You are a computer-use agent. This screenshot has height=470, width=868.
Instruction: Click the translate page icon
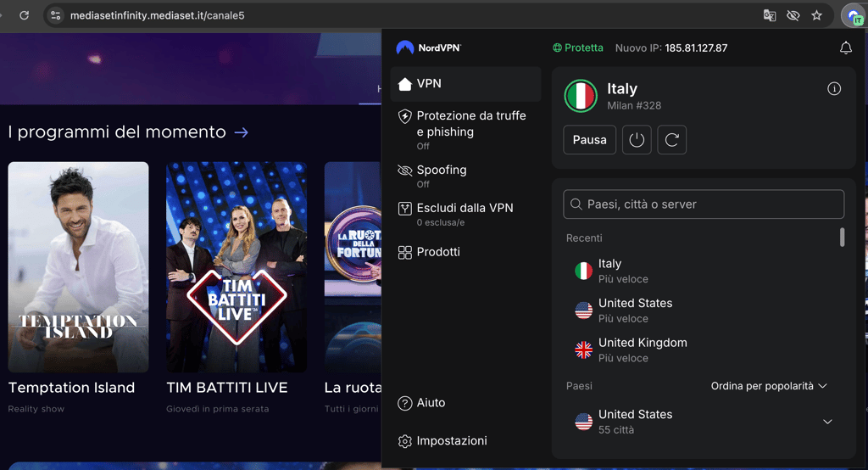(770, 15)
